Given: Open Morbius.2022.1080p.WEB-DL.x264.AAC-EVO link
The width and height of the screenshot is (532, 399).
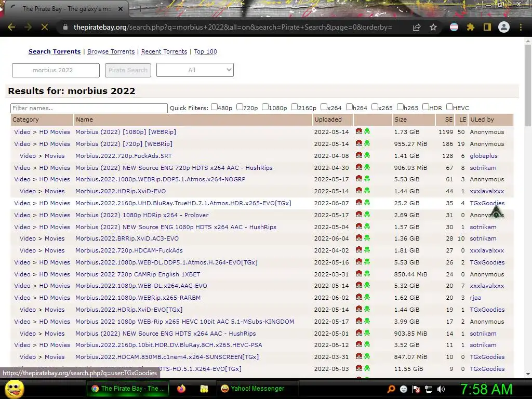Looking at the screenshot, I should click(x=141, y=286).
